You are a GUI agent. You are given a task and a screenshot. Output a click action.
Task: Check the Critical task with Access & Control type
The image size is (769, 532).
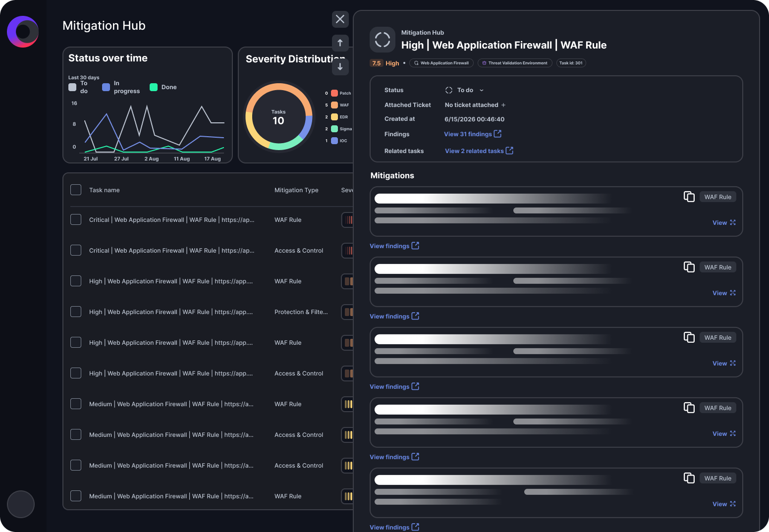(x=76, y=250)
